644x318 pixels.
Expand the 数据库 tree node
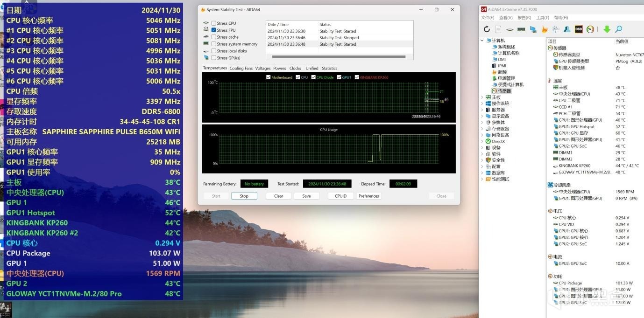coord(482,173)
